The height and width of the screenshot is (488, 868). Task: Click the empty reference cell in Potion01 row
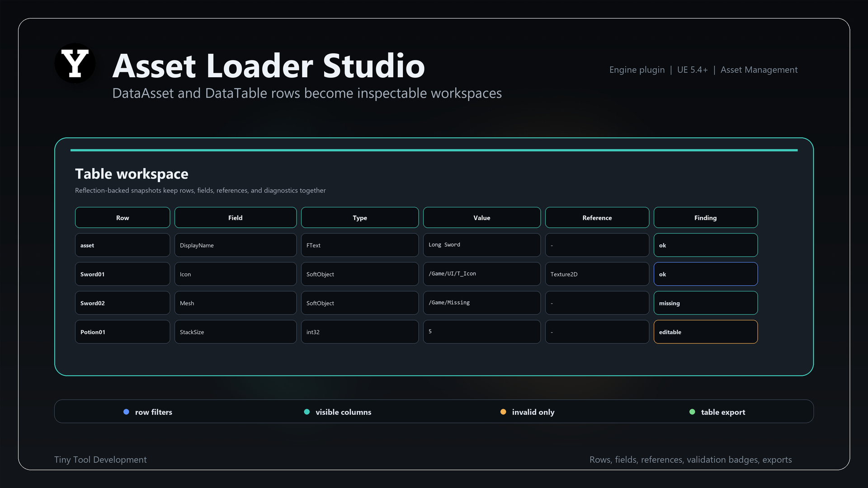[x=597, y=332]
